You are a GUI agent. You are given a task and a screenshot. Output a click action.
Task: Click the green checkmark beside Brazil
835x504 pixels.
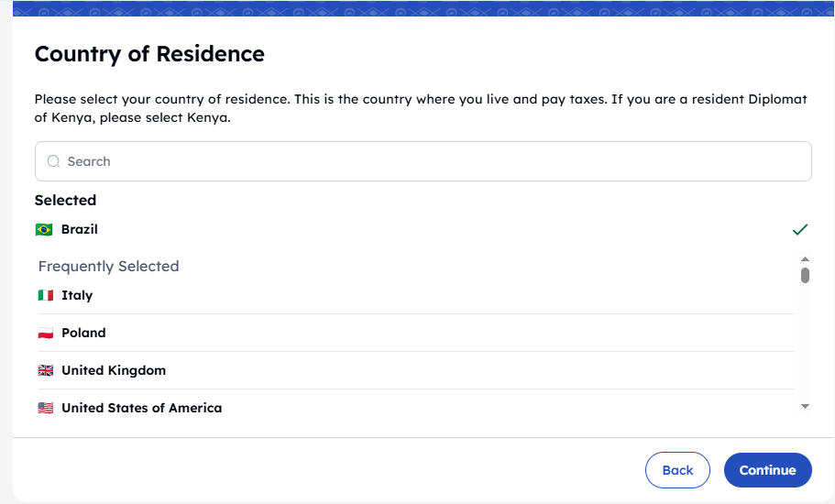click(x=800, y=229)
